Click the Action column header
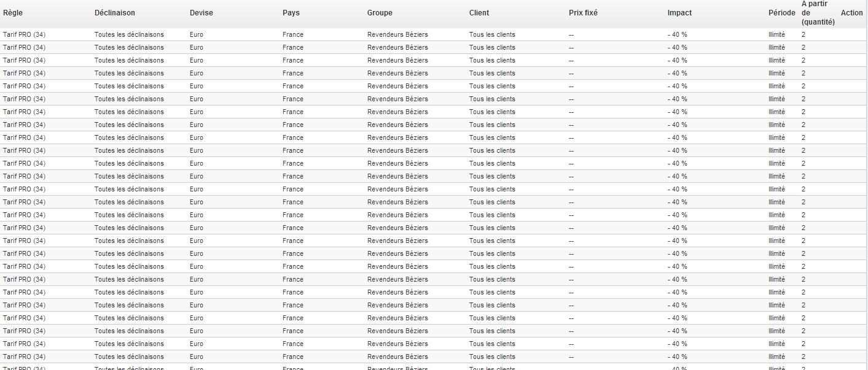 [851, 13]
